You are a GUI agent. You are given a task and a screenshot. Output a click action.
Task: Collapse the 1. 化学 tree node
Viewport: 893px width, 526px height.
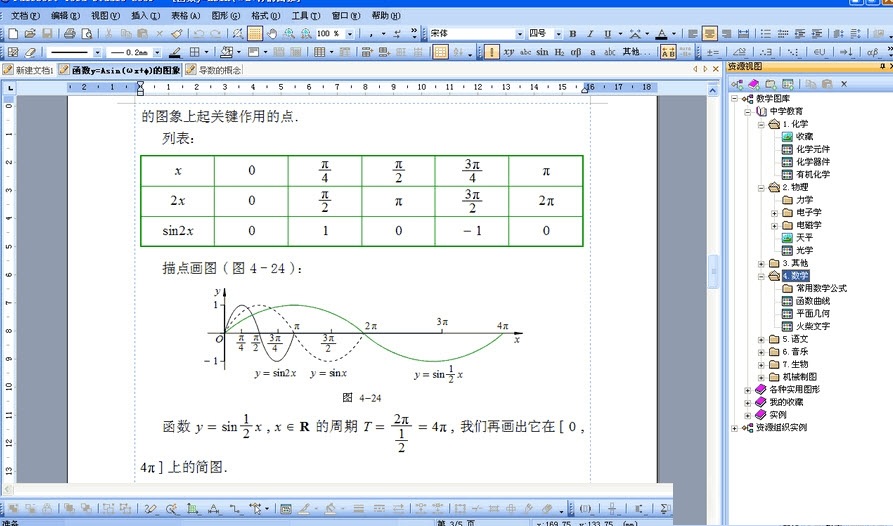(x=761, y=124)
